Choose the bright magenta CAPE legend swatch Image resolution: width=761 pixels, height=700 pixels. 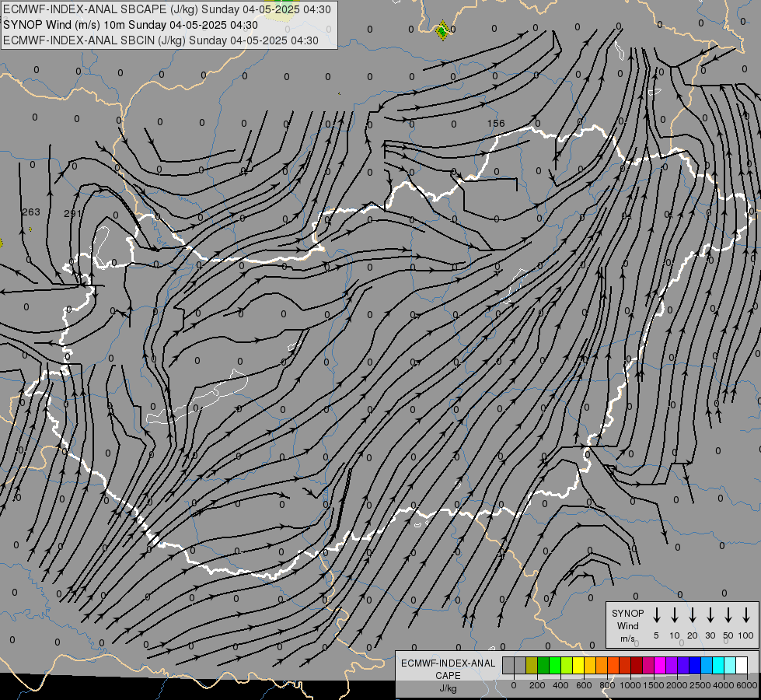coord(660,665)
